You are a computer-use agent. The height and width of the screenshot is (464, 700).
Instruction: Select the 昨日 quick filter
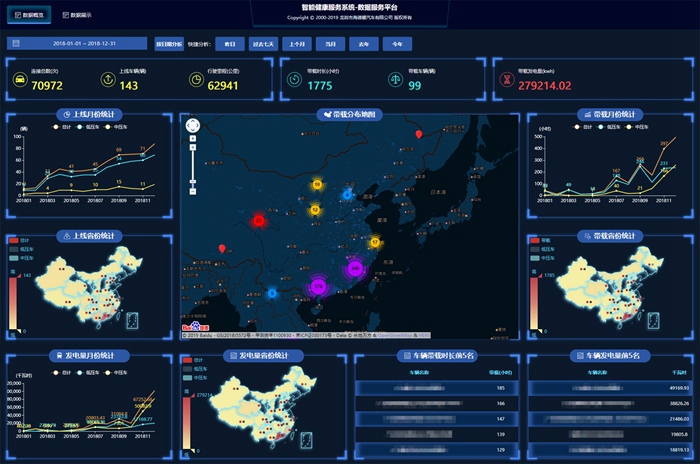click(230, 44)
